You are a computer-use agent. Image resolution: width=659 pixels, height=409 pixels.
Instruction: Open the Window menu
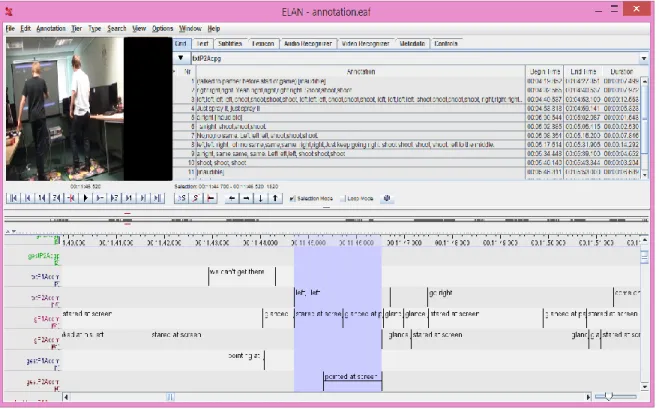190,29
